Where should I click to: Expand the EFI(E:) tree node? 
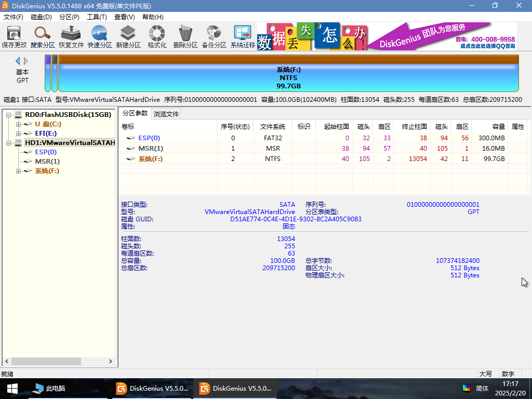(18, 134)
